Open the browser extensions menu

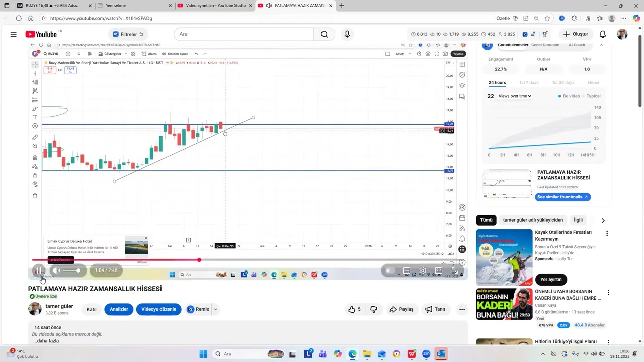click(x=574, y=18)
